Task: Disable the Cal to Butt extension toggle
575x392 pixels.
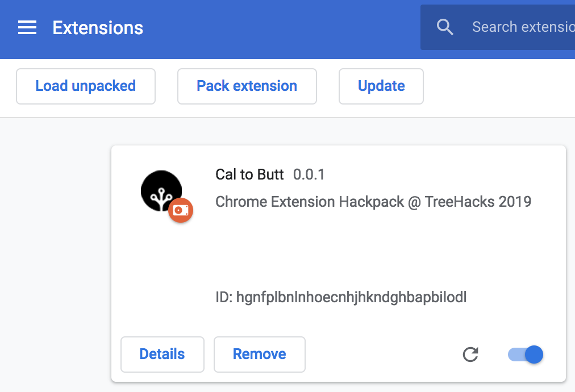Action: (x=526, y=355)
